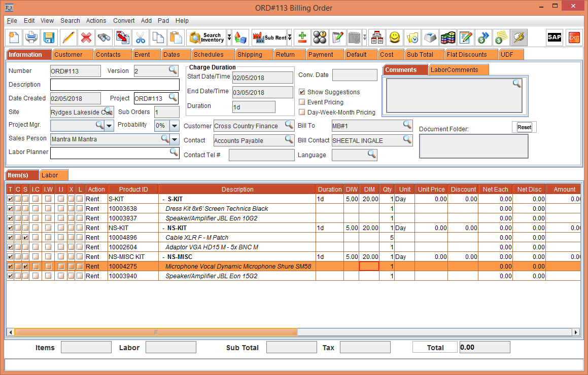Click the red X delete icon
Image resolution: width=588 pixels, height=375 pixels.
pos(86,37)
